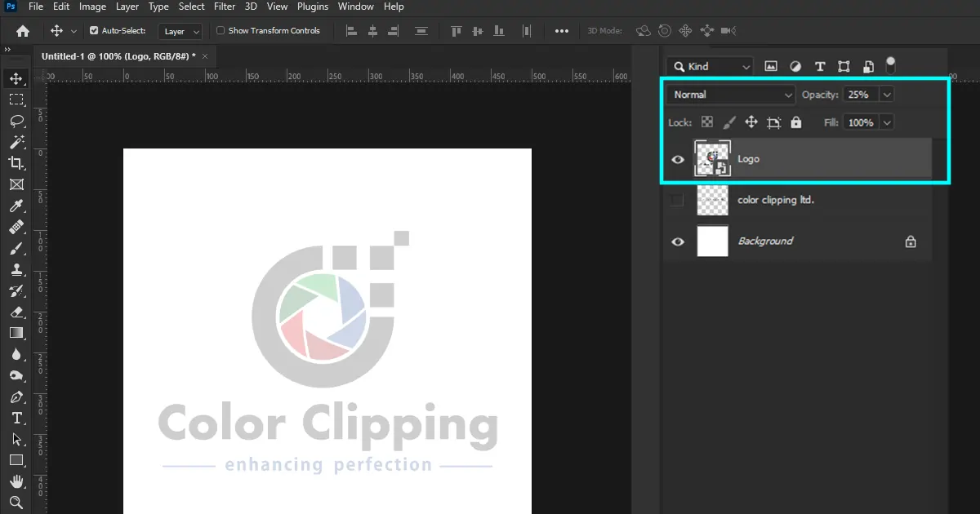Open the blend mode dropdown showing Normal
The height and width of the screenshot is (514, 980).
pos(729,95)
